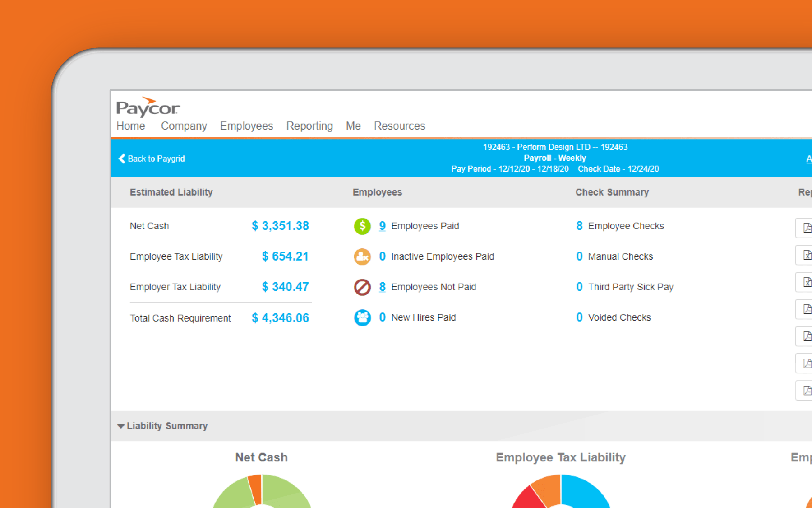Click the Net Cash chart title

pyautogui.click(x=261, y=457)
